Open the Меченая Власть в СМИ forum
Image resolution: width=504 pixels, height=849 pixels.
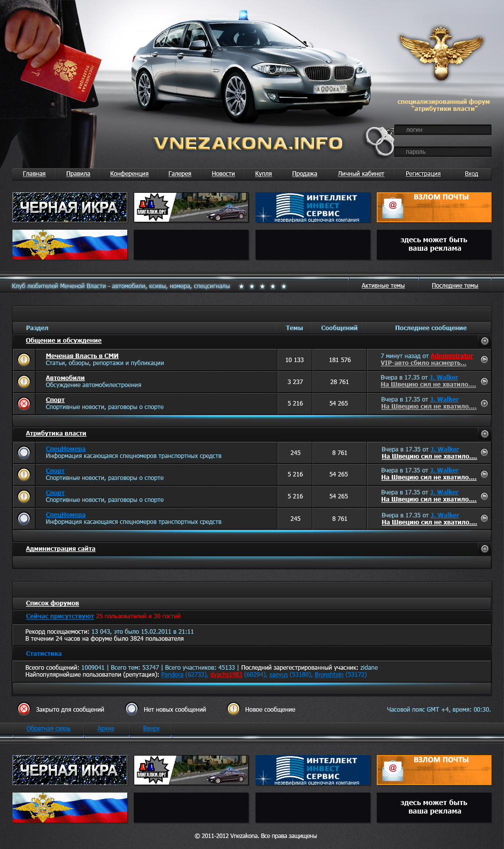[x=82, y=356]
